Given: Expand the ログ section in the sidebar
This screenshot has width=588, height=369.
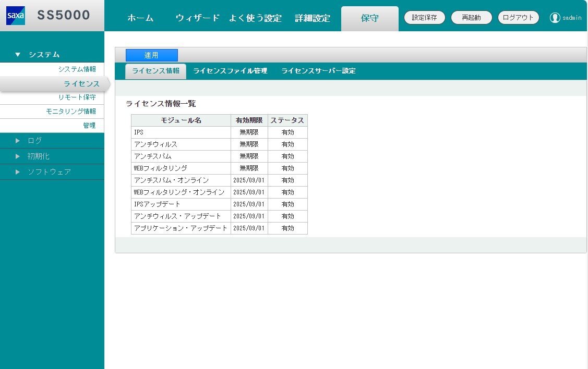Looking at the screenshot, I should click(34, 140).
